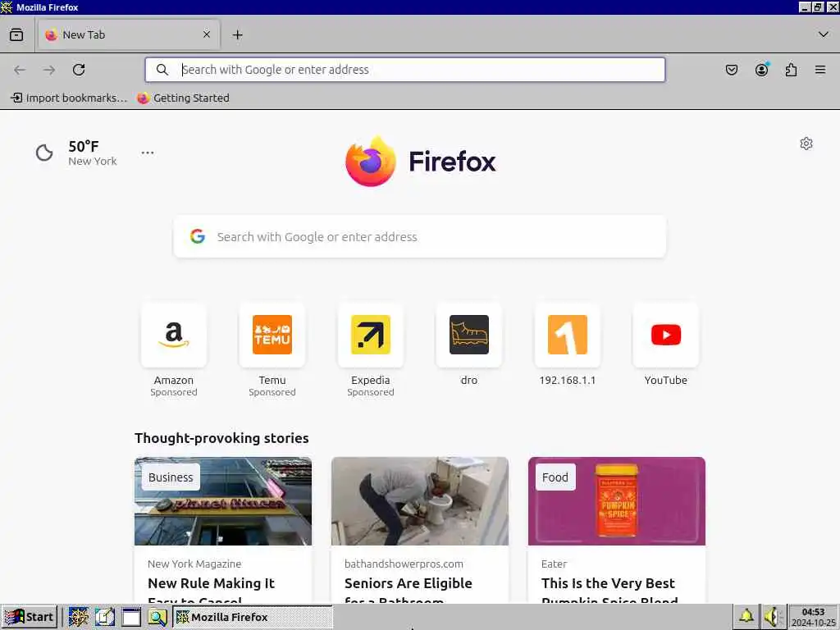Image resolution: width=840 pixels, height=630 pixels.
Task: Open the Temu sponsored shortcut
Action: click(x=272, y=349)
